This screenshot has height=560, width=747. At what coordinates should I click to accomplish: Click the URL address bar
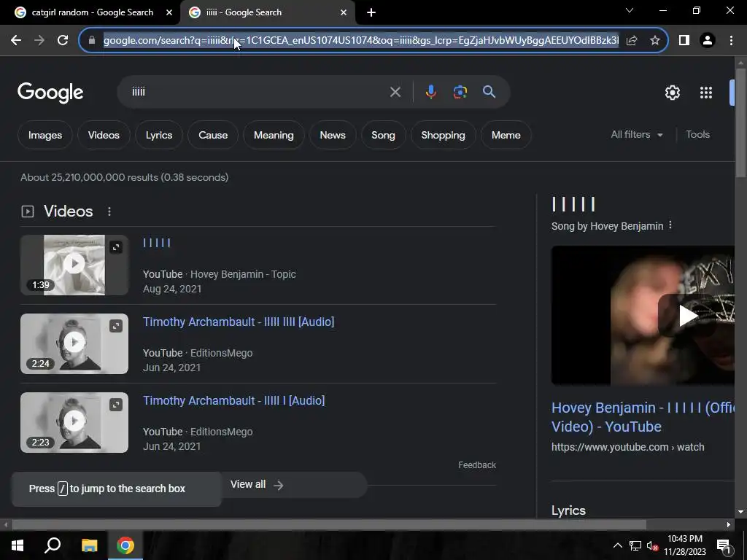tap(360, 41)
